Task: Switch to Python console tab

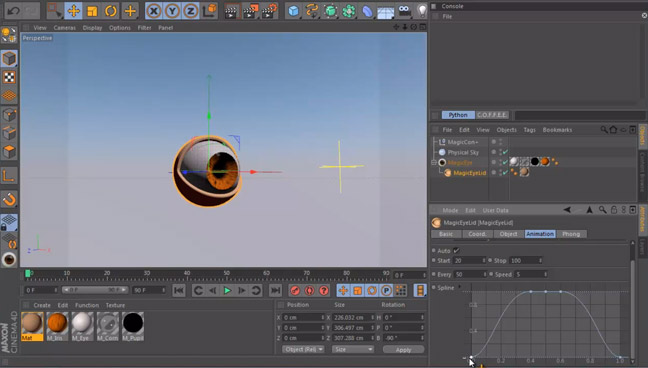Action: point(458,115)
